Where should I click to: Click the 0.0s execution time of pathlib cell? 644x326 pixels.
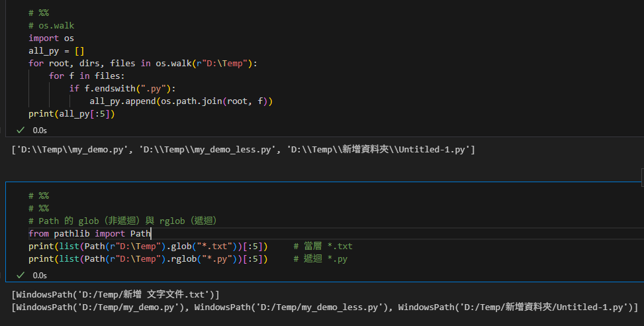pos(40,275)
